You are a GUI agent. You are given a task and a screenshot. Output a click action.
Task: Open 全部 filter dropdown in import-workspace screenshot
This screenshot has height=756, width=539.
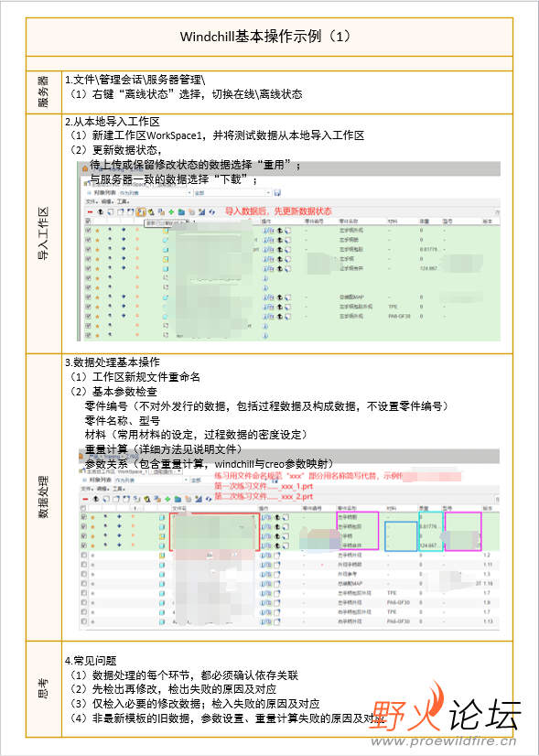tap(232, 193)
